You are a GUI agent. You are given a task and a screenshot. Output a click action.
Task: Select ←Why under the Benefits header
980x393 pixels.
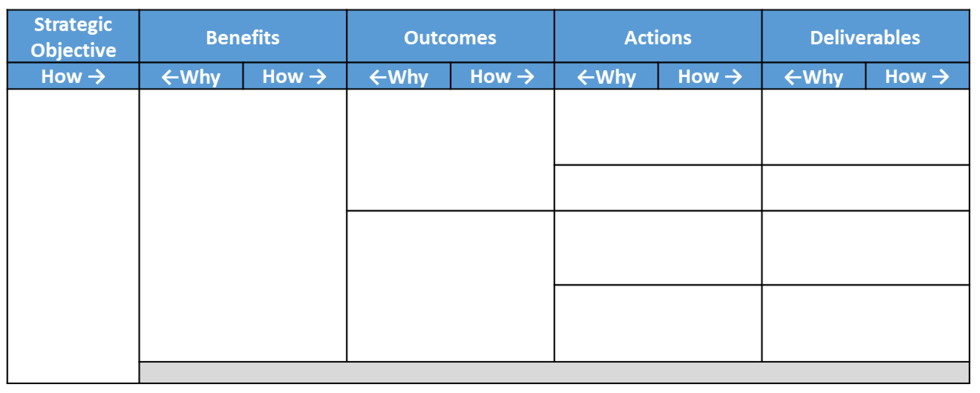pyautogui.click(x=191, y=76)
